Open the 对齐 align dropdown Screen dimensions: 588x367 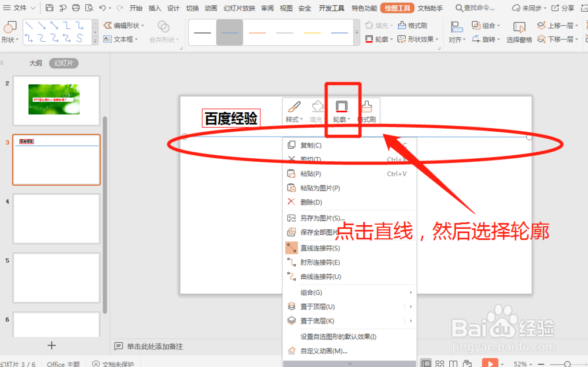pyautogui.click(x=457, y=32)
